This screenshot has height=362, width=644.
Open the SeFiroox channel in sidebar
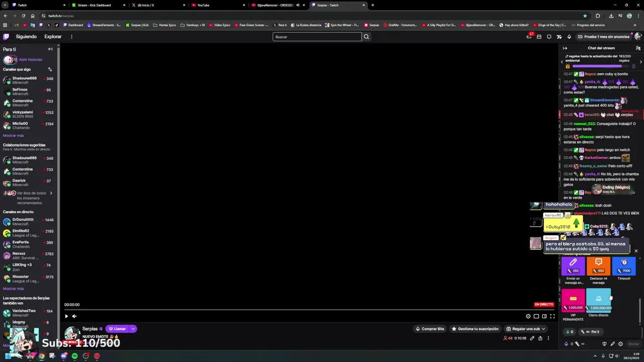tap(29, 92)
